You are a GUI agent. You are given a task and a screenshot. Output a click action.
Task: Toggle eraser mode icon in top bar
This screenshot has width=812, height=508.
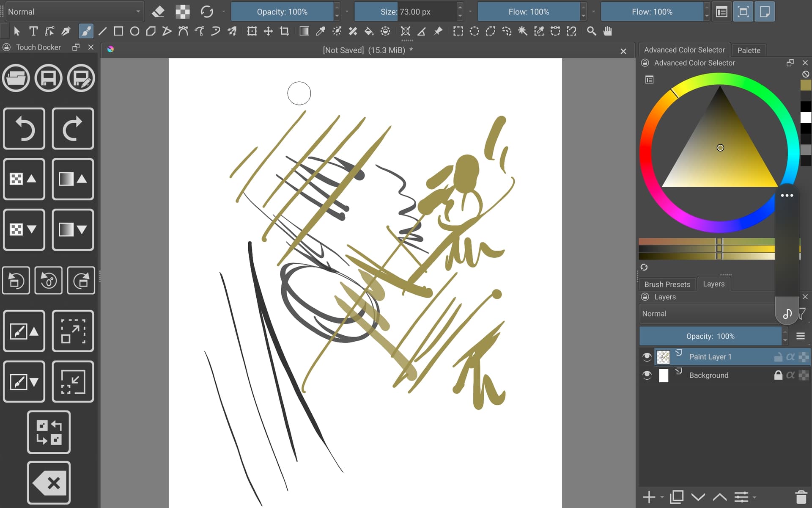pyautogui.click(x=158, y=11)
